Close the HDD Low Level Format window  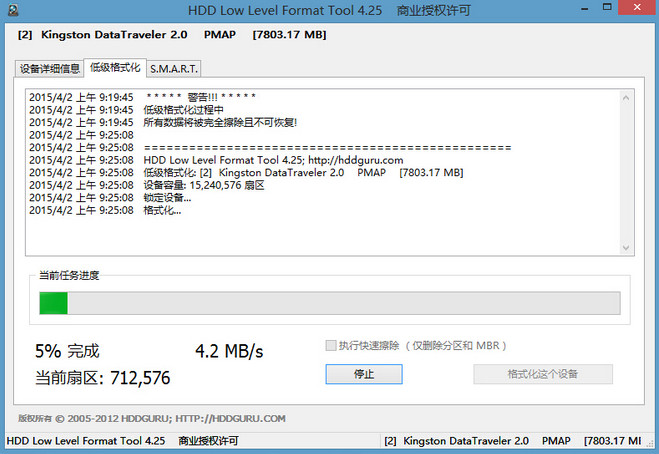(637, 8)
